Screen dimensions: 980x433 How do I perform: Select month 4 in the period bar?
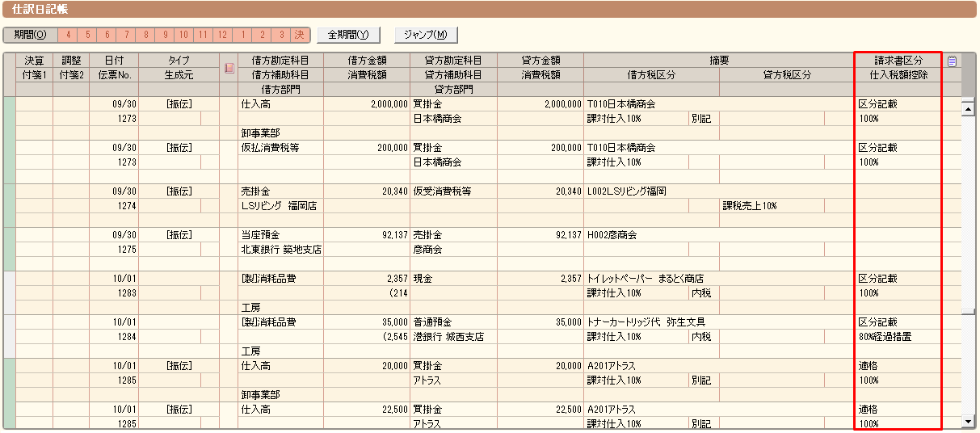point(68,35)
